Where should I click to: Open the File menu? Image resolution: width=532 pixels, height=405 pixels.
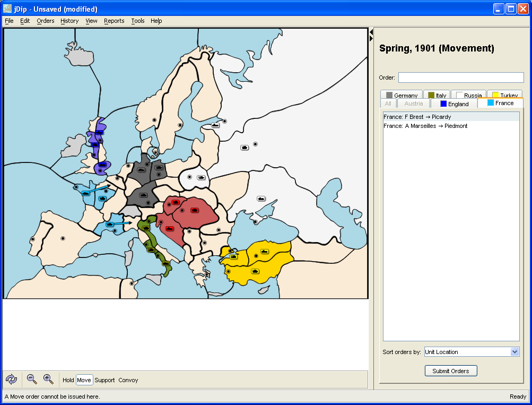point(9,21)
